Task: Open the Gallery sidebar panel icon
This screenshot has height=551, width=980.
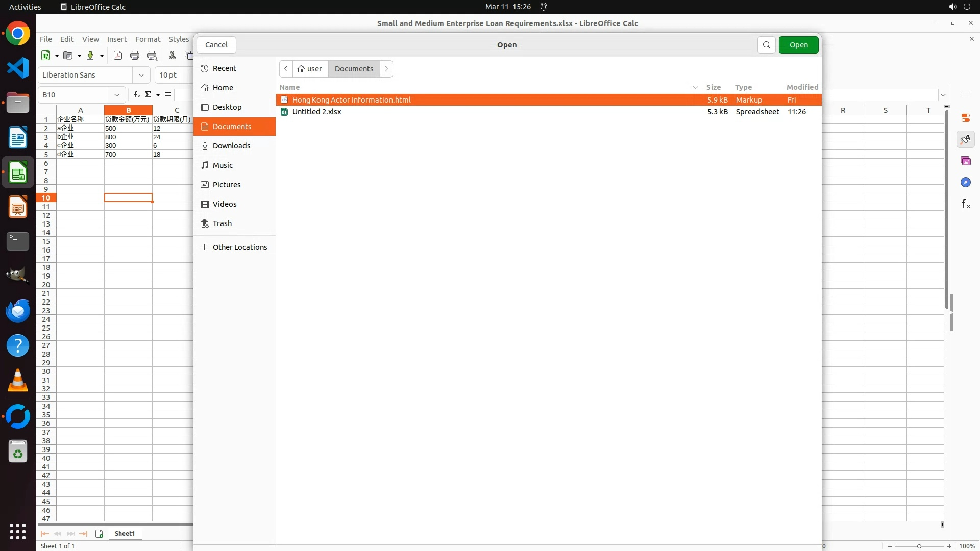Action: coord(965,161)
